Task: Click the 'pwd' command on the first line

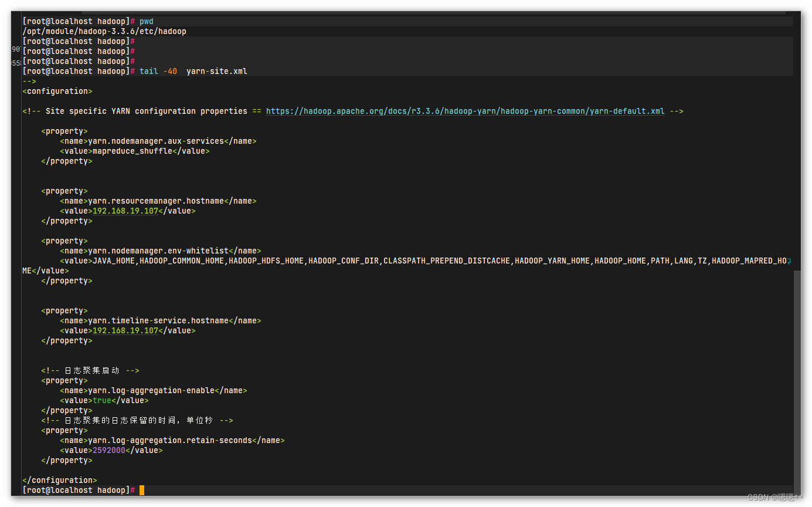Action: (147, 21)
